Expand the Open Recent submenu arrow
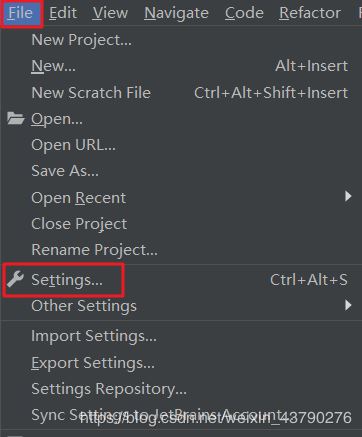Image resolution: width=362 pixels, height=437 pixels. (348, 197)
